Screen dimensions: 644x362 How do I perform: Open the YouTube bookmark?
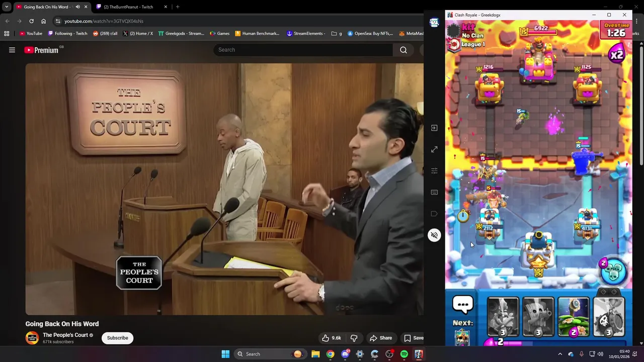pos(31,34)
